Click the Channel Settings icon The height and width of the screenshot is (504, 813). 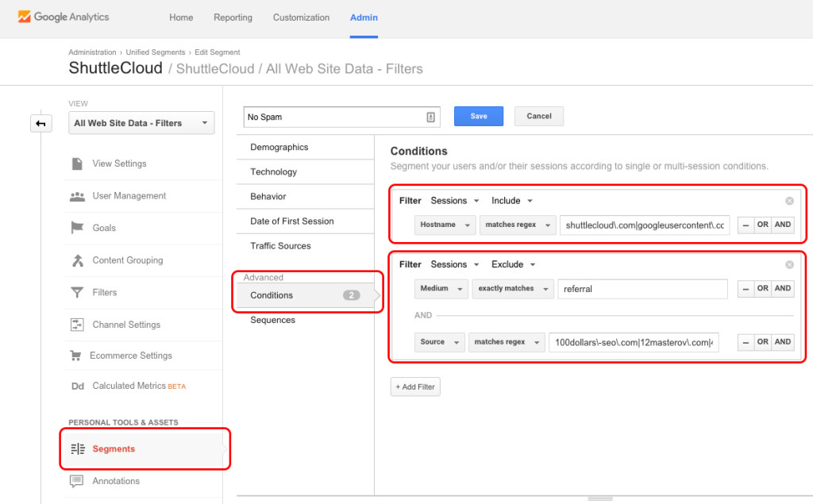click(x=77, y=325)
